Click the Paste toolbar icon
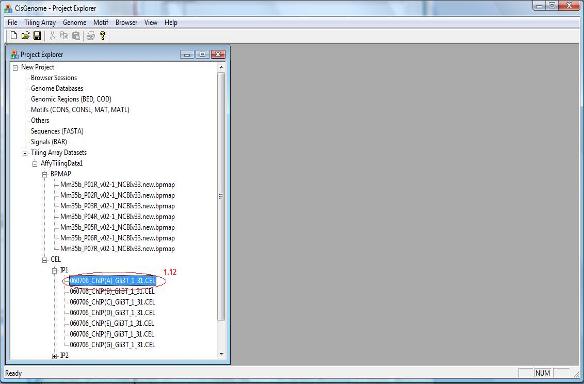 point(76,36)
